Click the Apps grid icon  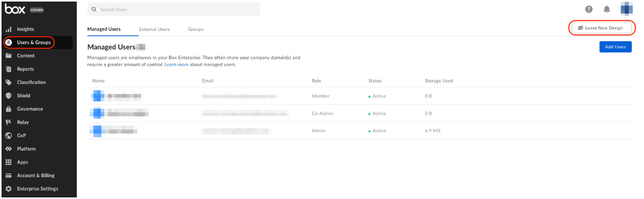coord(8,162)
